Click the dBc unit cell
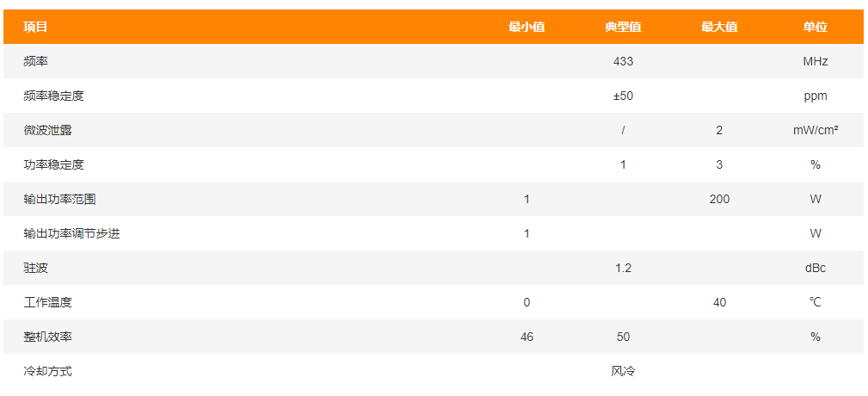This screenshot has height=396, width=868. 816,268
